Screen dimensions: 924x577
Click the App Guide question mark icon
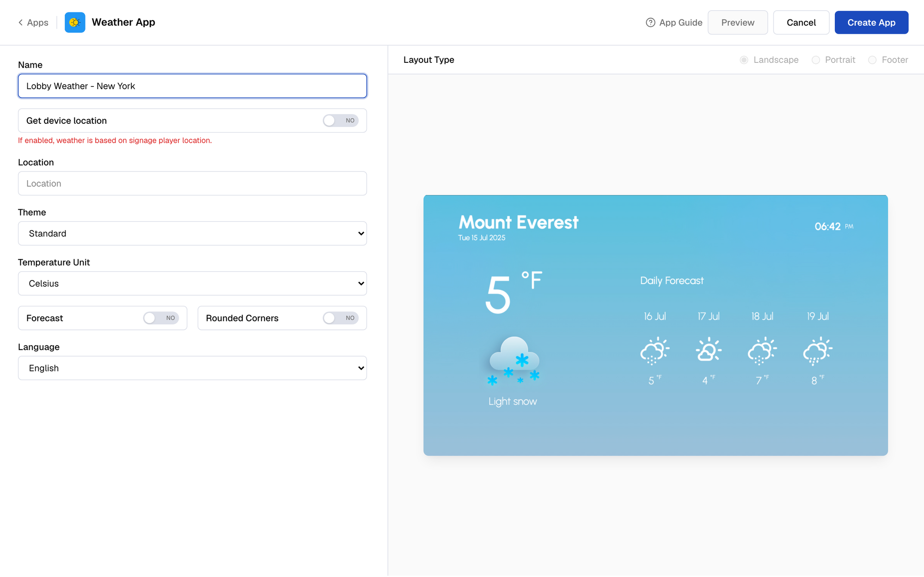(x=650, y=23)
